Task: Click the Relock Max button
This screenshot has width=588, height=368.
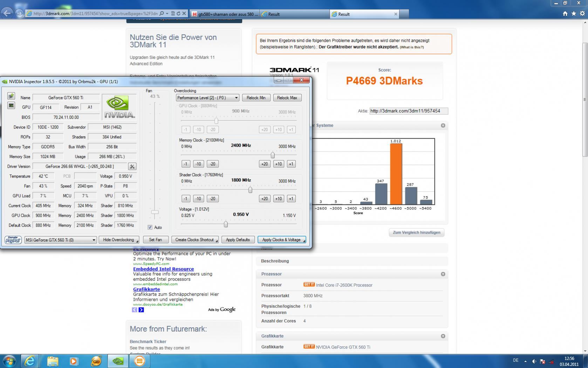Action: pos(287,98)
